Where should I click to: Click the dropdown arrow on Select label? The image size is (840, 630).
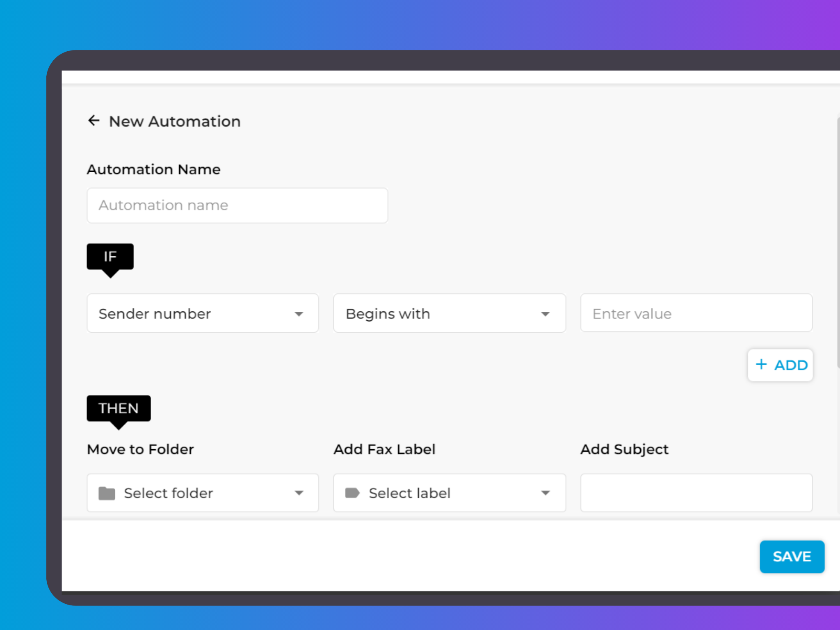point(546,493)
